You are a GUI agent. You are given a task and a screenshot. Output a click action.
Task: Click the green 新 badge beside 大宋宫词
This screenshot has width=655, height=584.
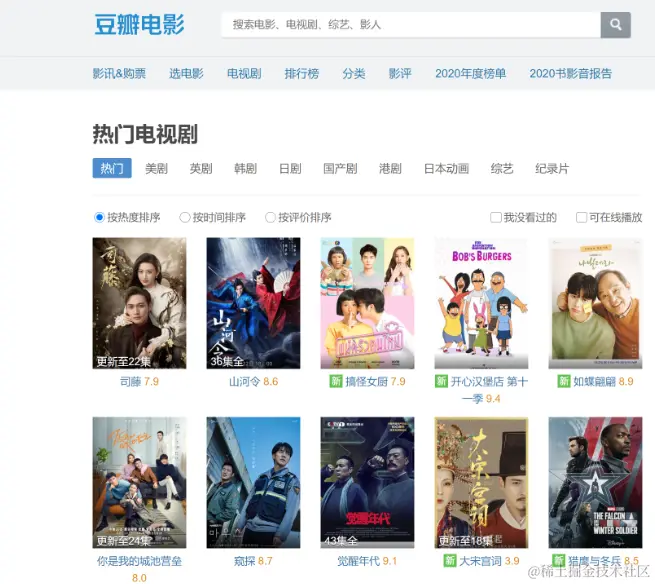pyautogui.click(x=449, y=561)
